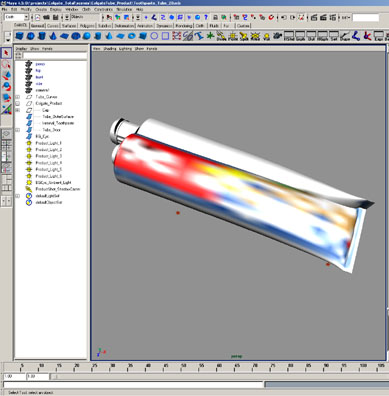Collapse the Colgate_Product group in Outliner
The width and height of the screenshot is (389, 396).
[x=18, y=104]
